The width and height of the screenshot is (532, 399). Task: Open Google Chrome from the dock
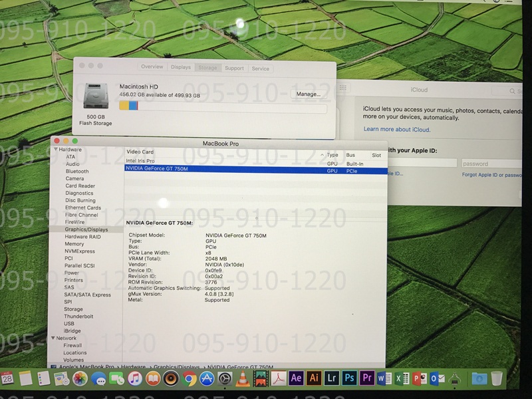pos(190,379)
